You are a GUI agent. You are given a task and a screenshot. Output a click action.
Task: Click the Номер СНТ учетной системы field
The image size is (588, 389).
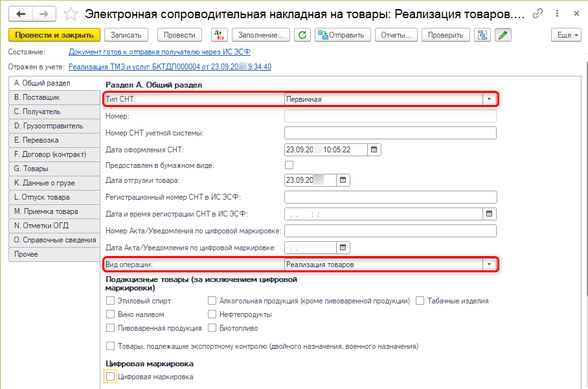pos(390,133)
